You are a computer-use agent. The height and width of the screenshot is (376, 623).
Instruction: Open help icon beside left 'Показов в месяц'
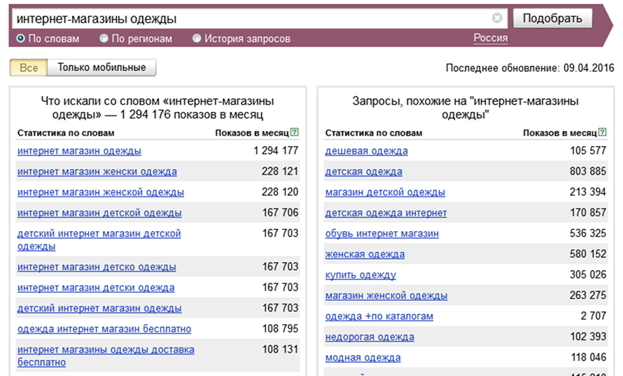point(294,132)
